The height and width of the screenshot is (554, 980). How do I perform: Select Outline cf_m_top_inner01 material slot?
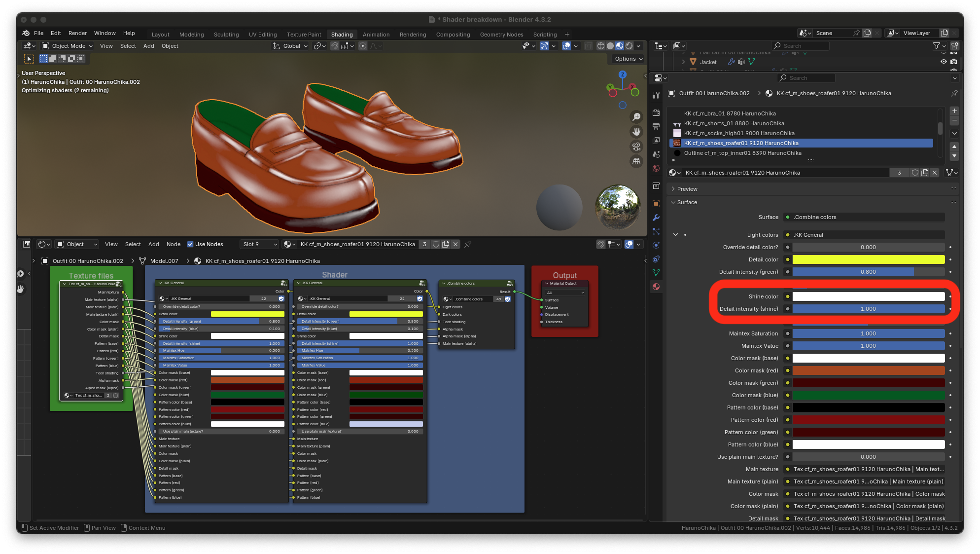[x=742, y=153]
